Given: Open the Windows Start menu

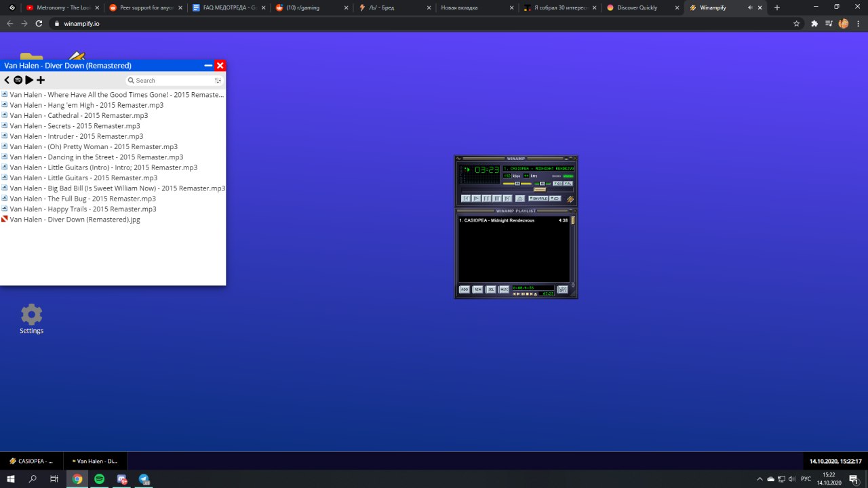Looking at the screenshot, I should pos(11,479).
